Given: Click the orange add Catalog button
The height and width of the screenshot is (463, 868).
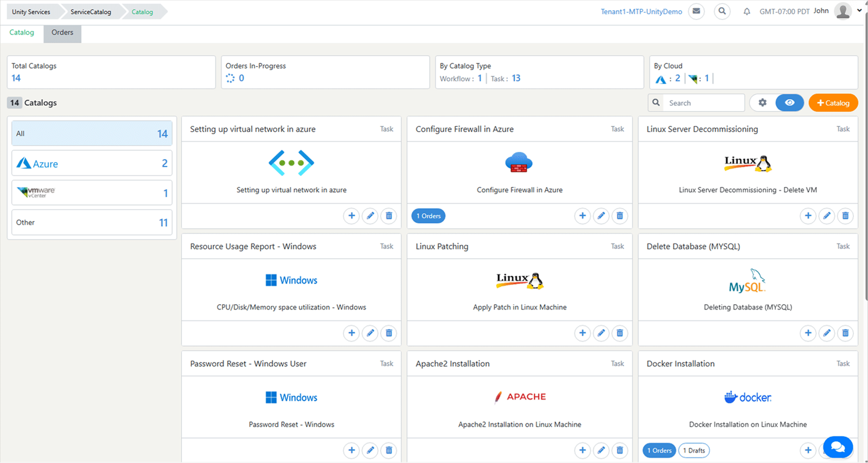Looking at the screenshot, I should tap(833, 102).
